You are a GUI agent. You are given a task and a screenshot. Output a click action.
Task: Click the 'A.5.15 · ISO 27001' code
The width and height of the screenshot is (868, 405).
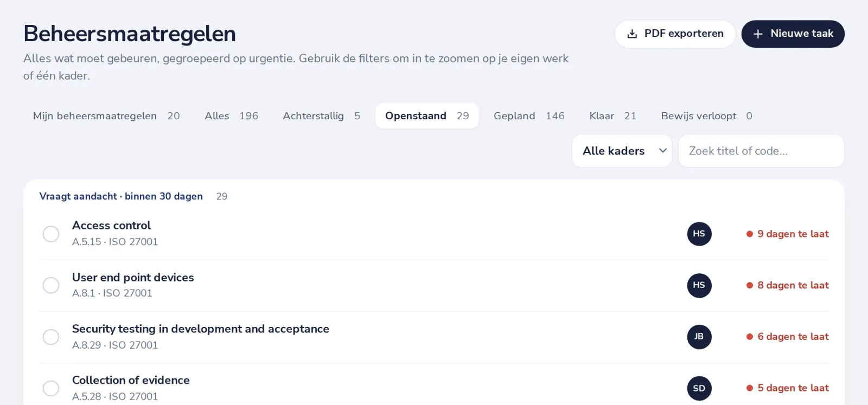(115, 242)
